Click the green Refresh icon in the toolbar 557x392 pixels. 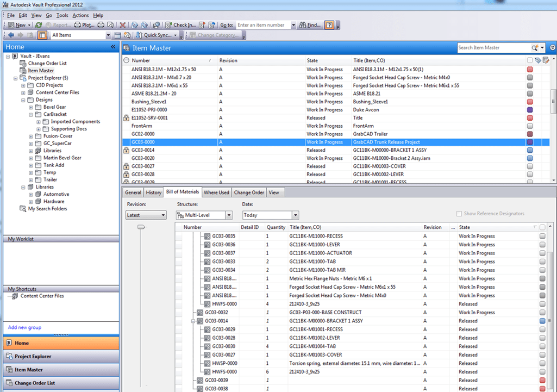[39, 25]
